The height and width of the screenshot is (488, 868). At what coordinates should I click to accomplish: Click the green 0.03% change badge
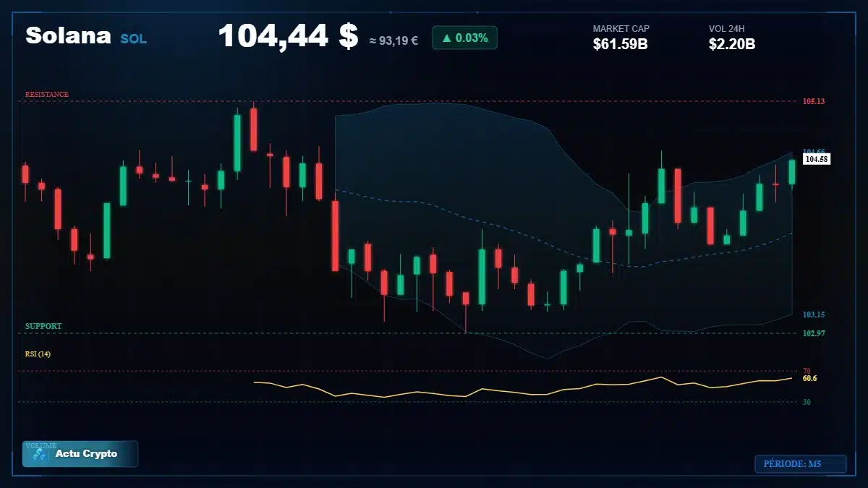click(464, 38)
